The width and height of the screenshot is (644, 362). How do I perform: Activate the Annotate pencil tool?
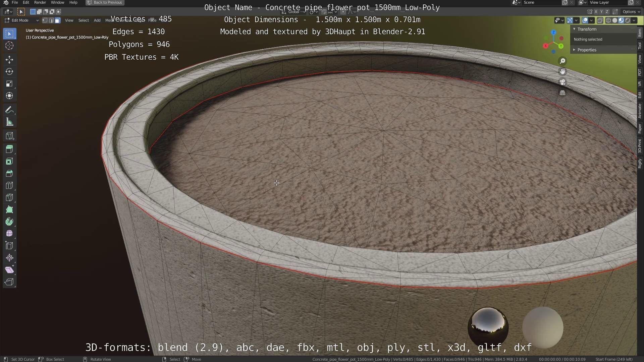[9, 110]
